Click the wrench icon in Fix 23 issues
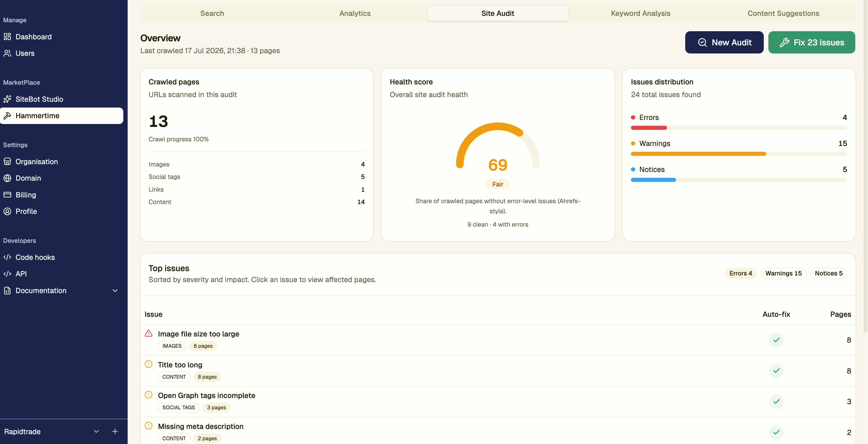 pos(785,42)
